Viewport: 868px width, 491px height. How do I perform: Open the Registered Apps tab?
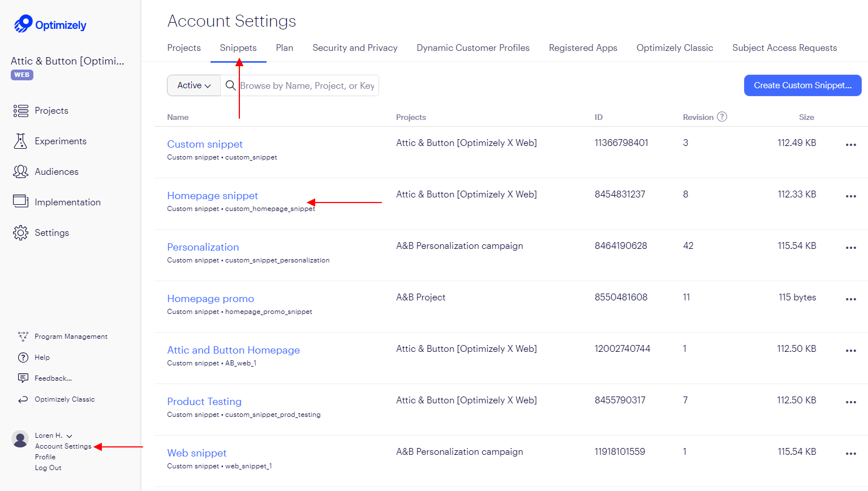coord(583,48)
